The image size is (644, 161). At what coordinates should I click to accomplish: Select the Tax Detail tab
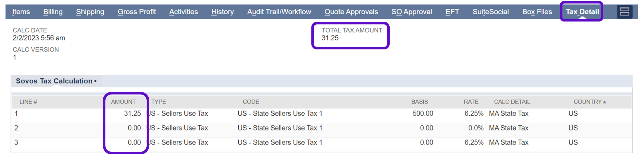pos(582,12)
